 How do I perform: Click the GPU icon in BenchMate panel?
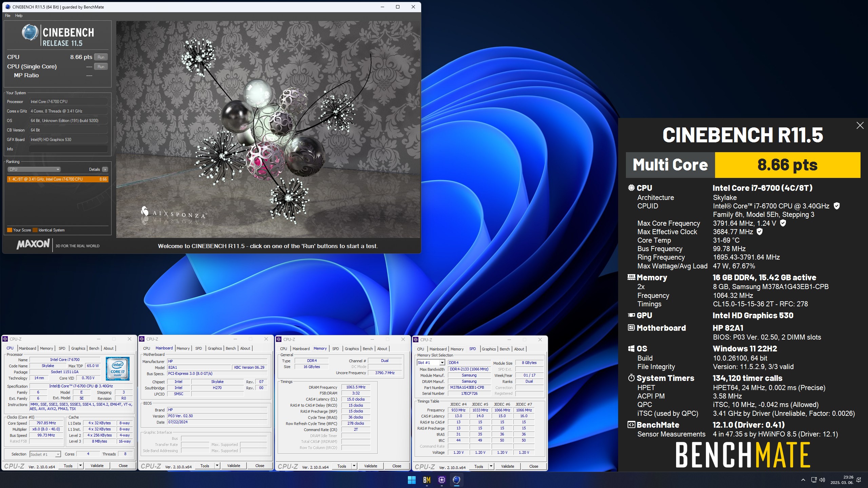tap(631, 315)
